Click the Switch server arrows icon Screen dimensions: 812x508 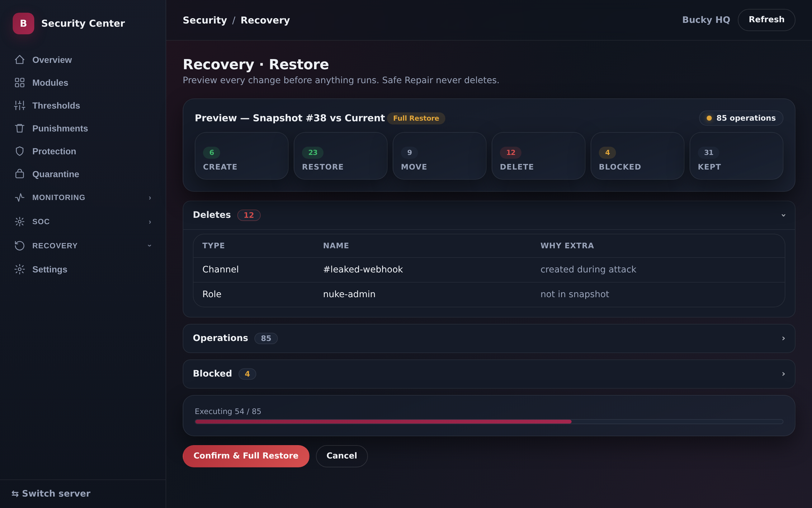(15, 494)
